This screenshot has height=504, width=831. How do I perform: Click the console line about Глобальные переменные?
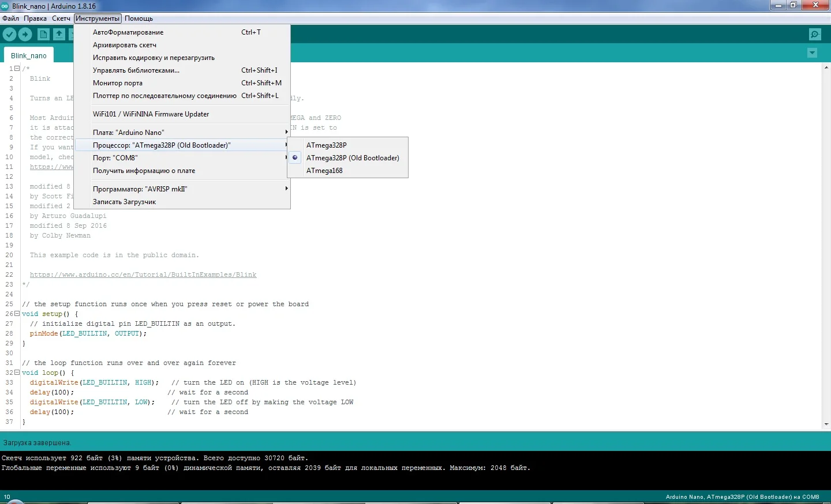pos(266,468)
